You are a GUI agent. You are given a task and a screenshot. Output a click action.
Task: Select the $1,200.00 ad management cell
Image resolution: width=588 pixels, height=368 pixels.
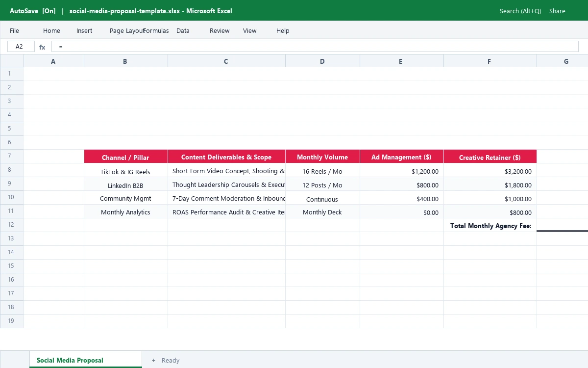(x=402, y=170)
